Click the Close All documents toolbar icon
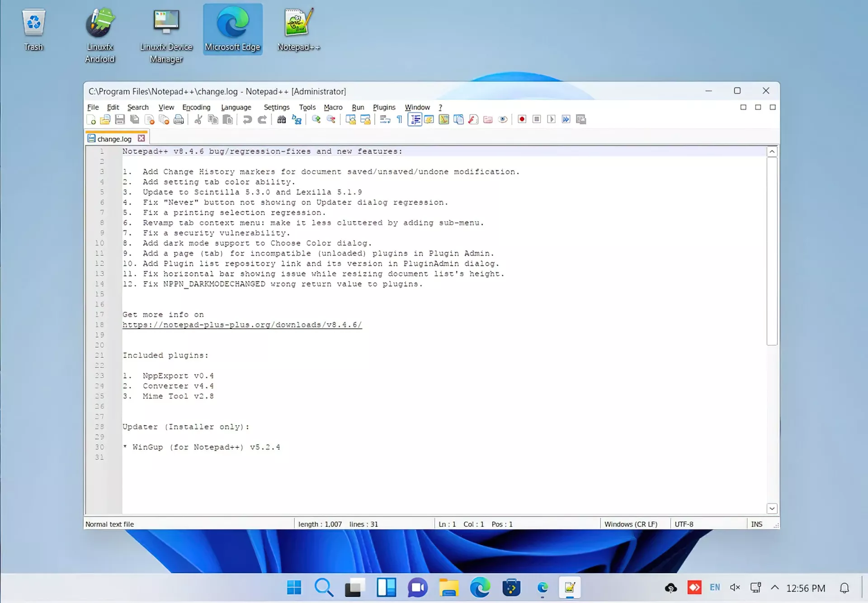868x603 pixels. coord(164,119)
